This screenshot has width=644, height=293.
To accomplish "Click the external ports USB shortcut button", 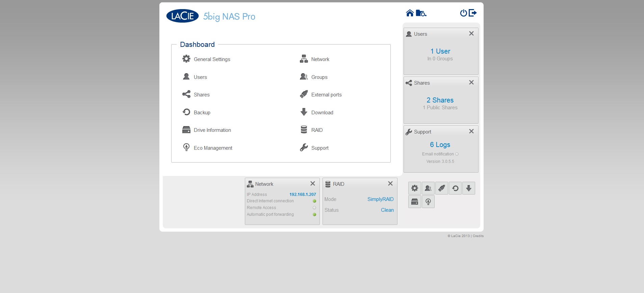I will click(442, 188).
